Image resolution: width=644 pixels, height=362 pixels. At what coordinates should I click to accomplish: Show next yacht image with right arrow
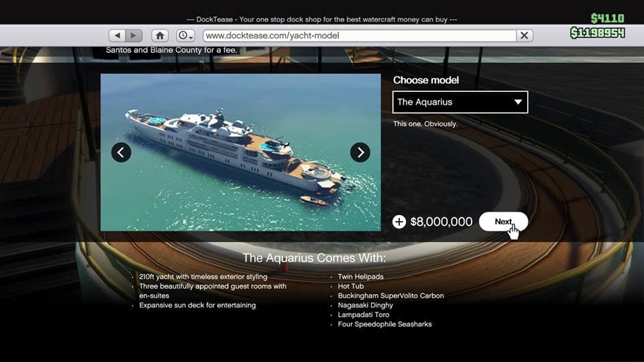tap(360, 152)
